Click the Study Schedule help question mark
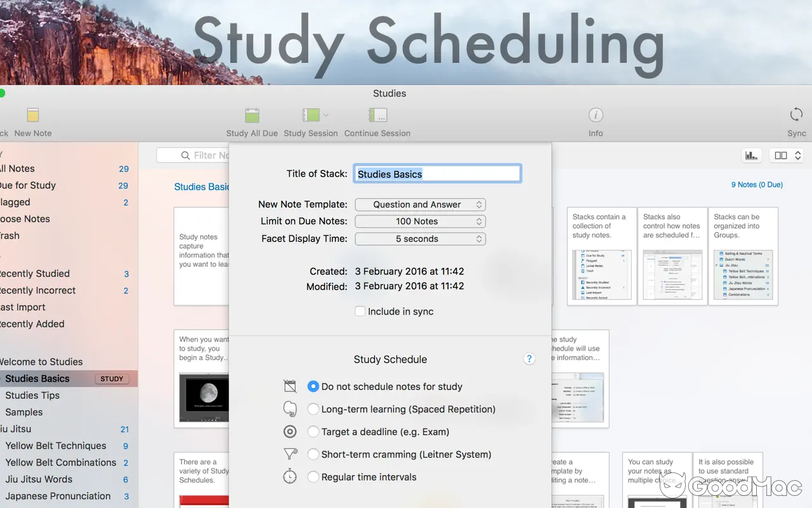812x508 pixels. [529, 359]
